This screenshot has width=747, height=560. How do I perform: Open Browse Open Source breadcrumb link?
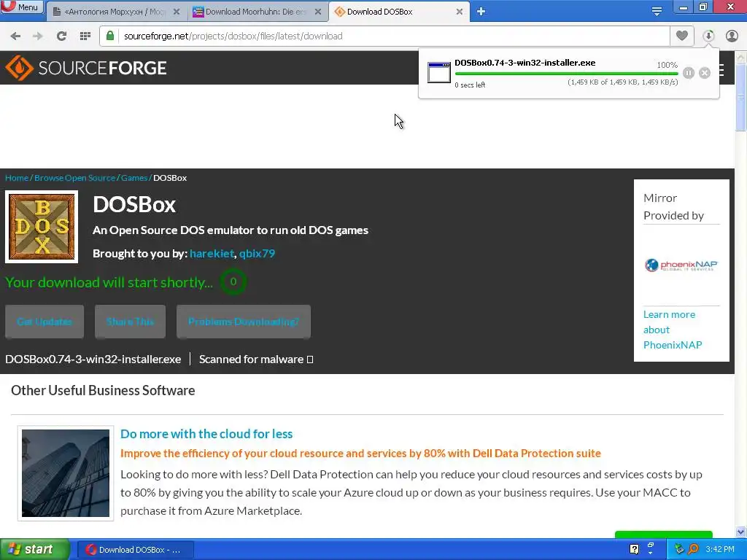pyautogui.click(x=75, y=178)
